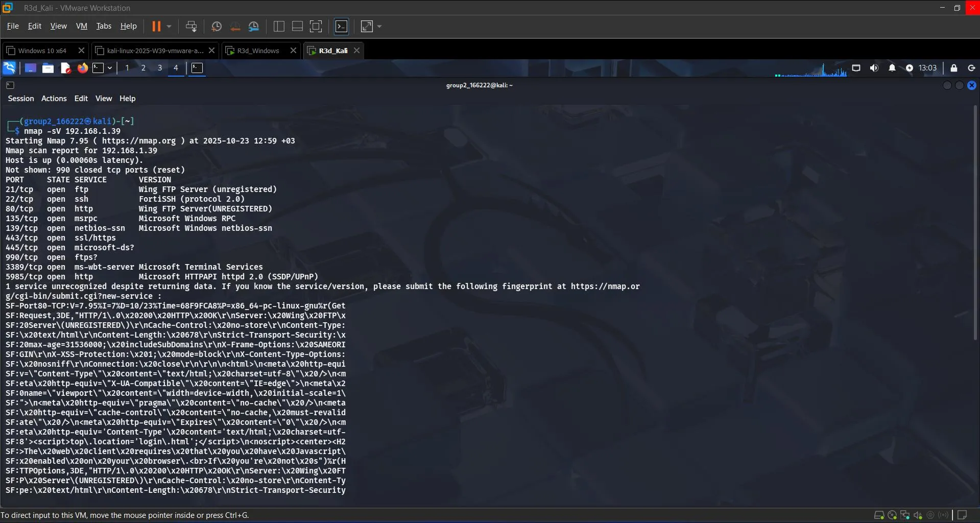Click the CD/DVD drive status icon
Viewport: 980px width, 523px height.
[892, 515]
